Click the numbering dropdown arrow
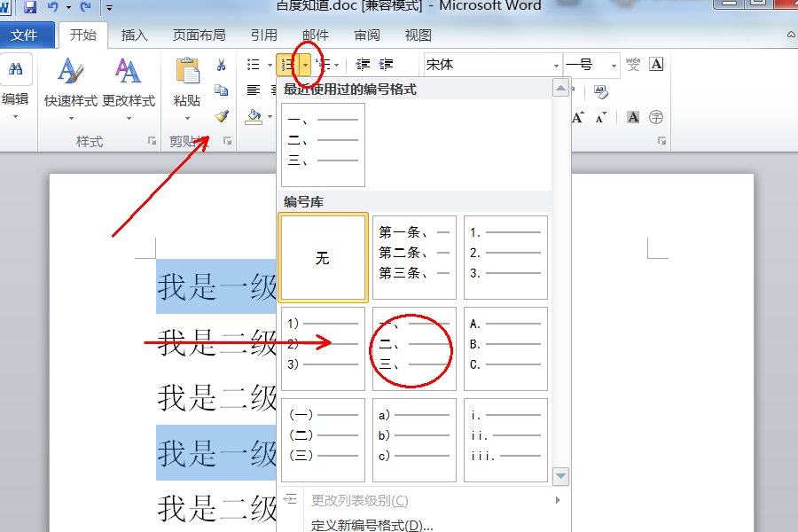Screen dimensions: 798x532 point(305,65)
